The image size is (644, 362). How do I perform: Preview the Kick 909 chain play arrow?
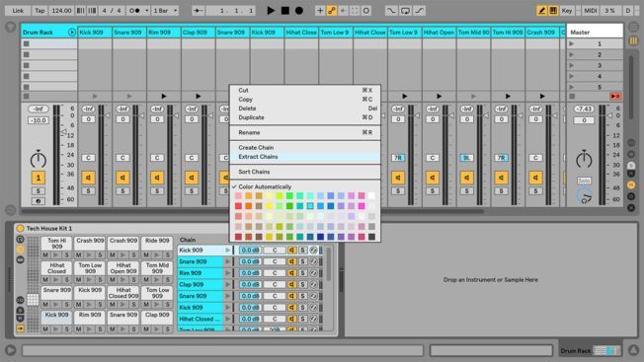pos(227,250)
